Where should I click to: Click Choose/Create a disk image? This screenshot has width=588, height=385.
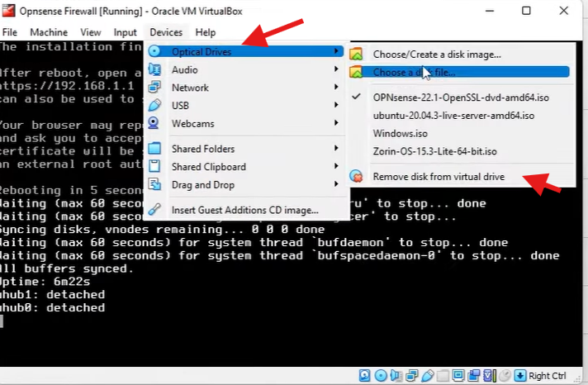436,54
